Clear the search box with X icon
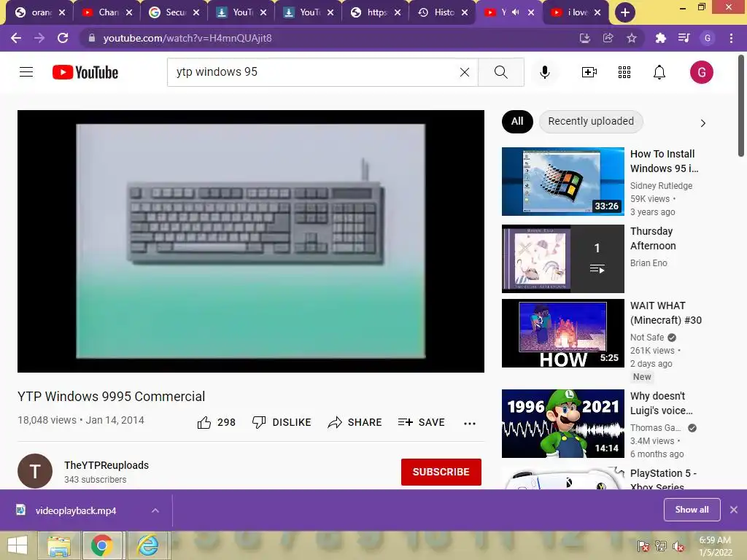The height and width of the screenshot is (560, 747). (x=465, y=72)
